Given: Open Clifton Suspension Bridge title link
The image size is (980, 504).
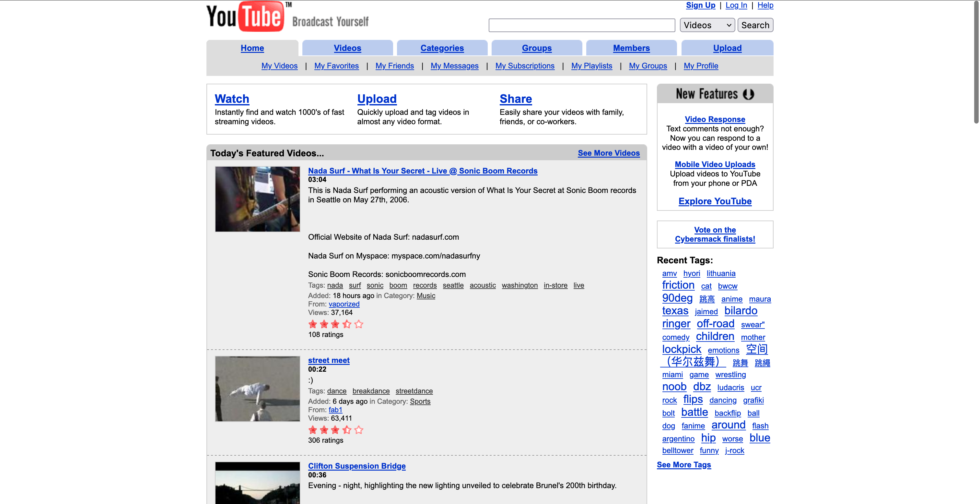Looking at the screenshot, I should click(x=356, y=466).
